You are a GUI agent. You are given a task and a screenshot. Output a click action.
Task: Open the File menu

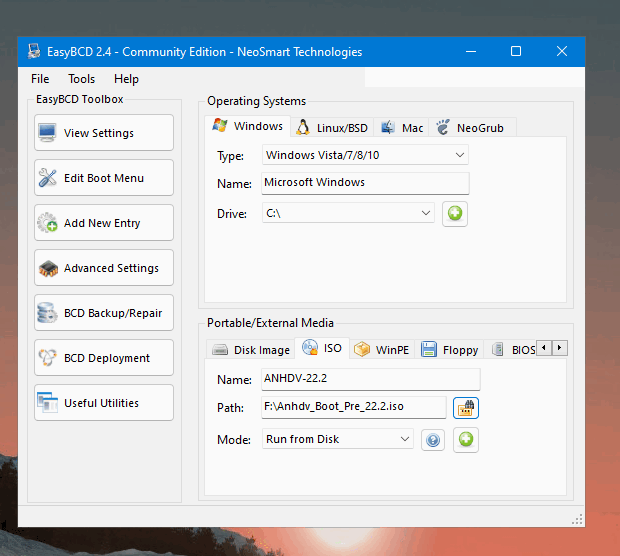pos(40,79)
